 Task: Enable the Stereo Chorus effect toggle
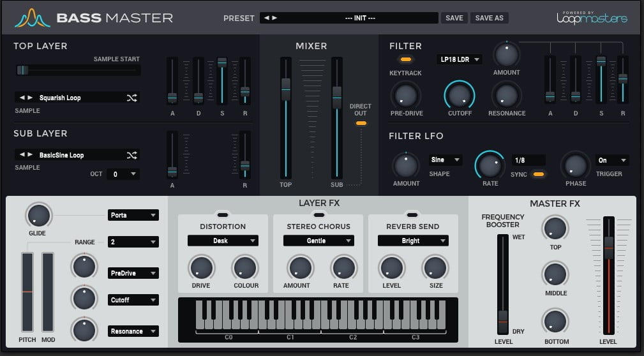pos(317,214)
